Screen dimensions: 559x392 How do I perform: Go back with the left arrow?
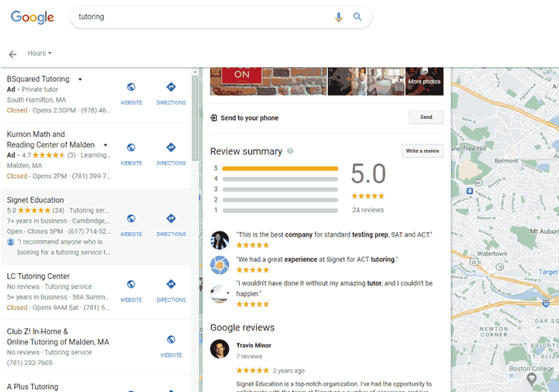tap(12, 54)
